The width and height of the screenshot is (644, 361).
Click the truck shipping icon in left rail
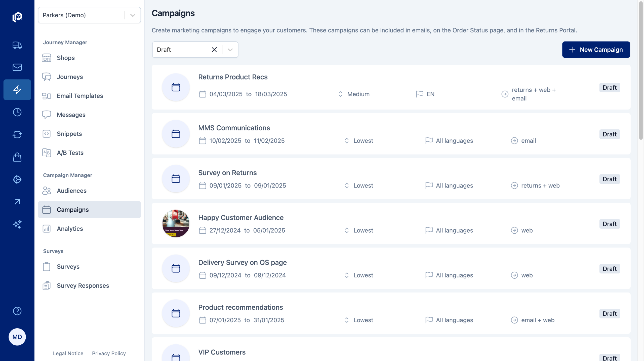(17, 45)
